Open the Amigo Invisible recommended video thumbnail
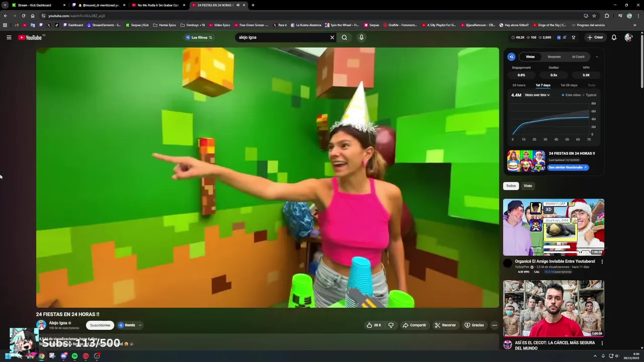Screen dimensions: 644x362 tap(553, 227)
